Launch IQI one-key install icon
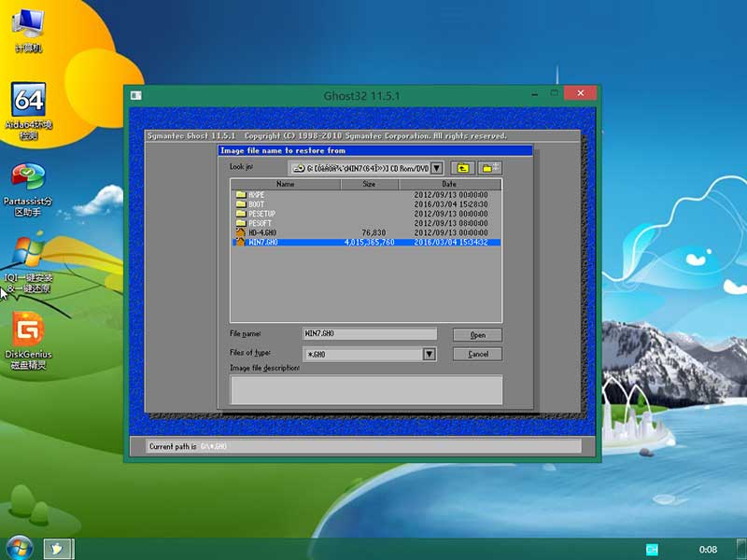Viewport: 747px width, 560px height. (x=28, y=265)
